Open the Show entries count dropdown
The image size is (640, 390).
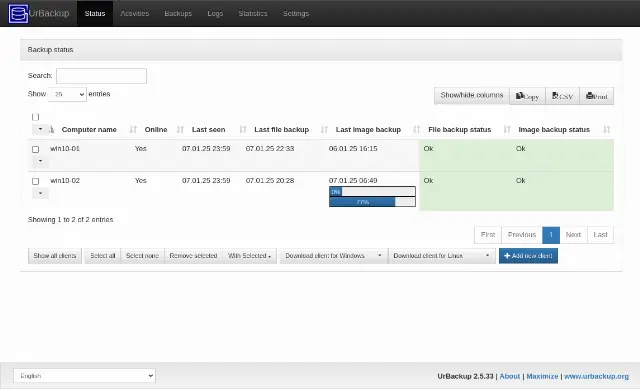(67, 94)
